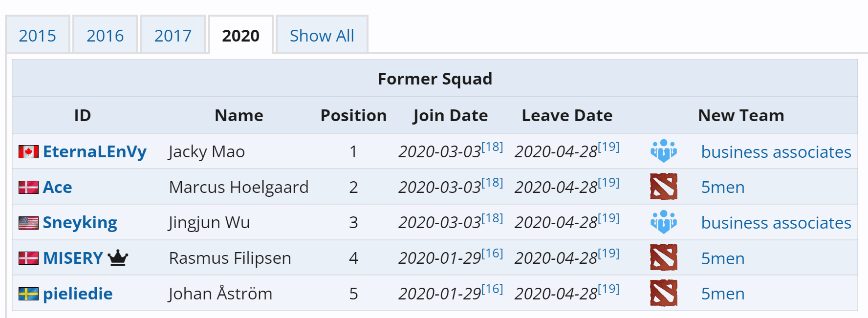Open 5men team link in MISERY's row
Image resolution: width=868 pixels, height=318 pixels.
click(x=722, y=258)
